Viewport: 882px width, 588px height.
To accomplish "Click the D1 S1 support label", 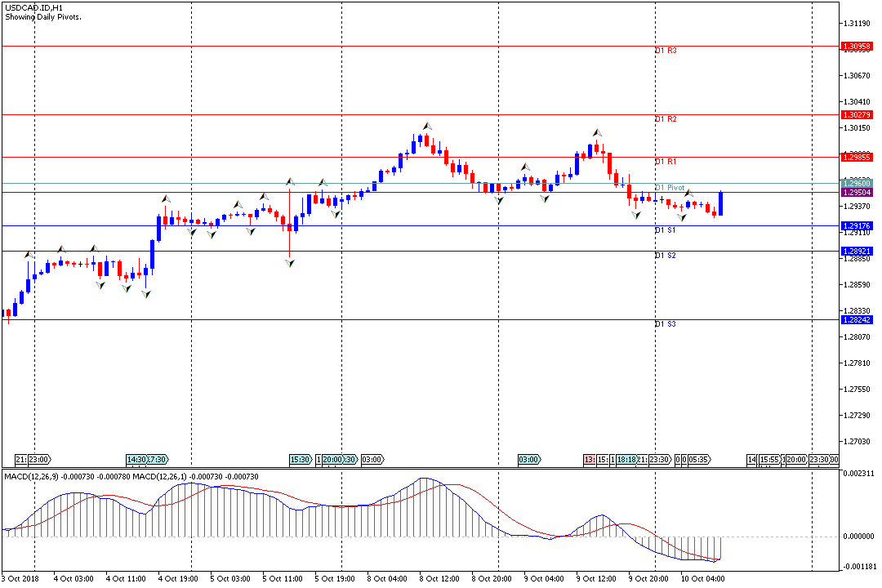I will point(666,230).
